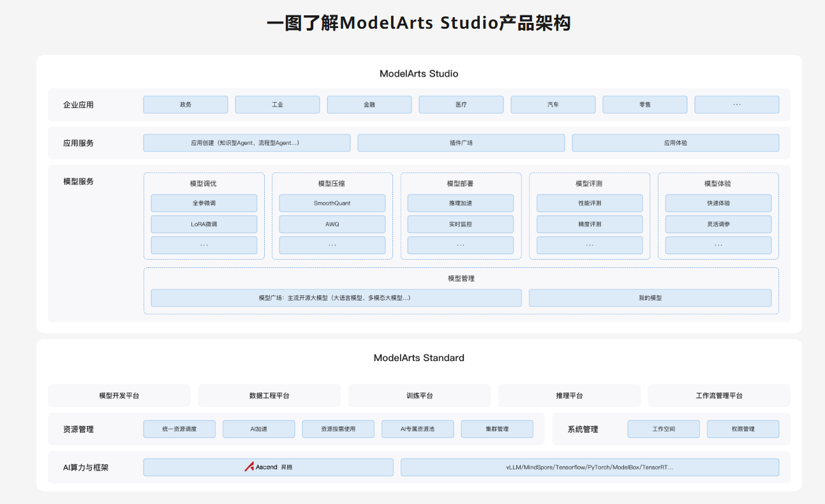
Task: Select the 医疗 box
Action: click(x=461, y=105)
